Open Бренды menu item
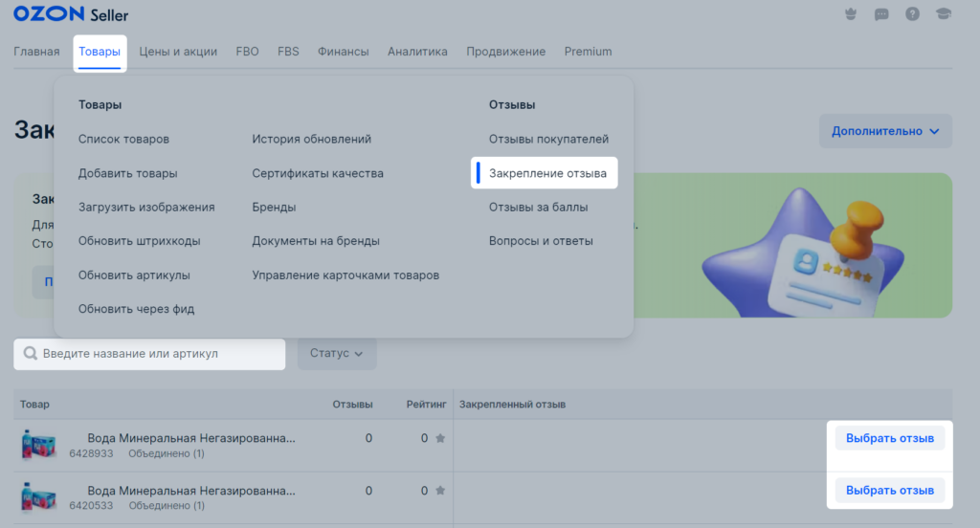Screen dimensions: 980x528 274,208
